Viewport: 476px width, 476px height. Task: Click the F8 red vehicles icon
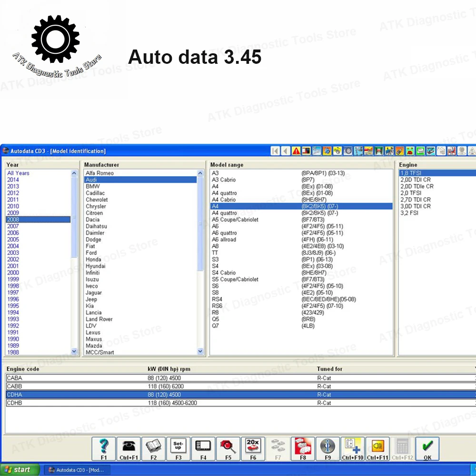pyautogui.click(x=303, y=449)
